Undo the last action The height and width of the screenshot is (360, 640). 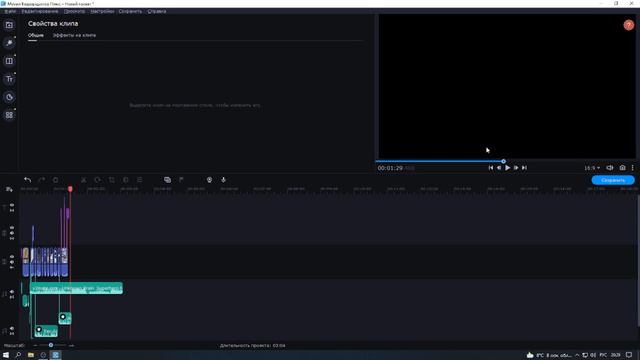pos(27,180)
